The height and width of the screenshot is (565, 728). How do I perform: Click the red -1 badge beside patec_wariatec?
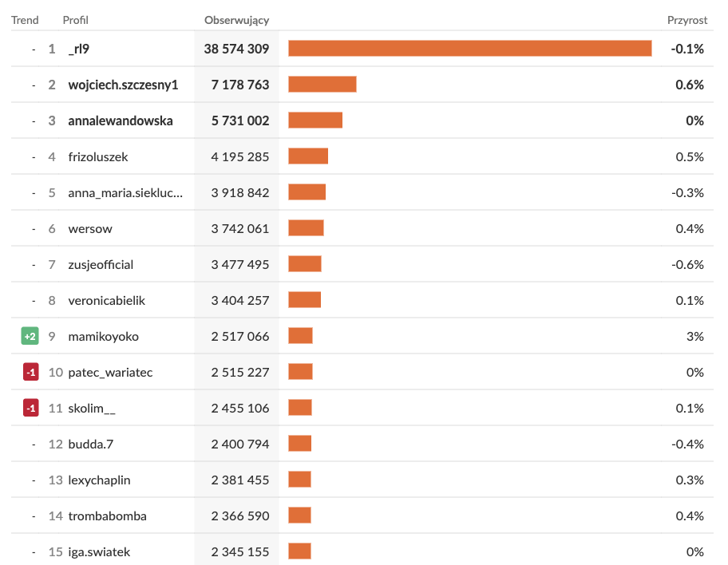(x=30, y=373)
